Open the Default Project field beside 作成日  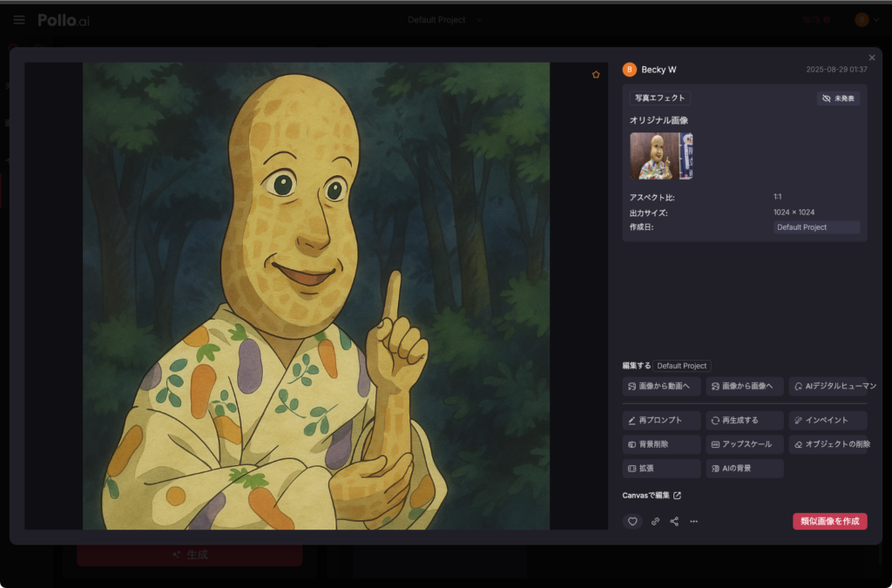pyautogui.click(x=816, y=226)
